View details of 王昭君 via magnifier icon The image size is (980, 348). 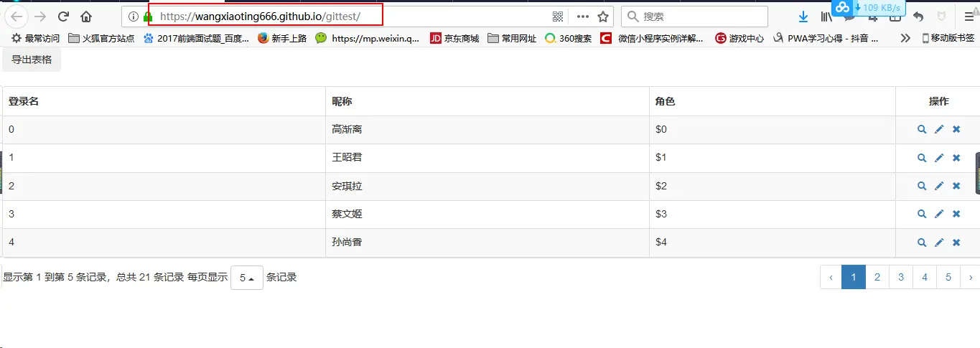(x=922, y=158)
